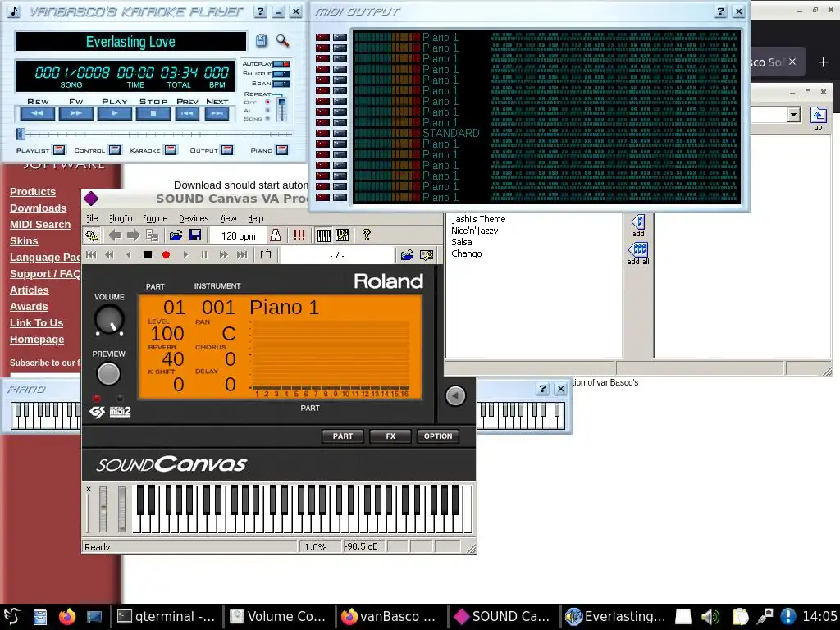Open File menu in SOUND Canvas VA

[92, 218]
